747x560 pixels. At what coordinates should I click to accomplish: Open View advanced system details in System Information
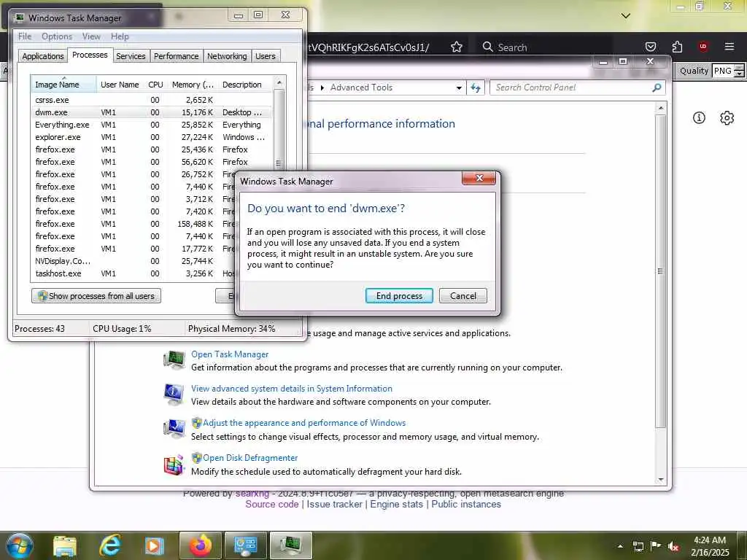coord(292,389)
